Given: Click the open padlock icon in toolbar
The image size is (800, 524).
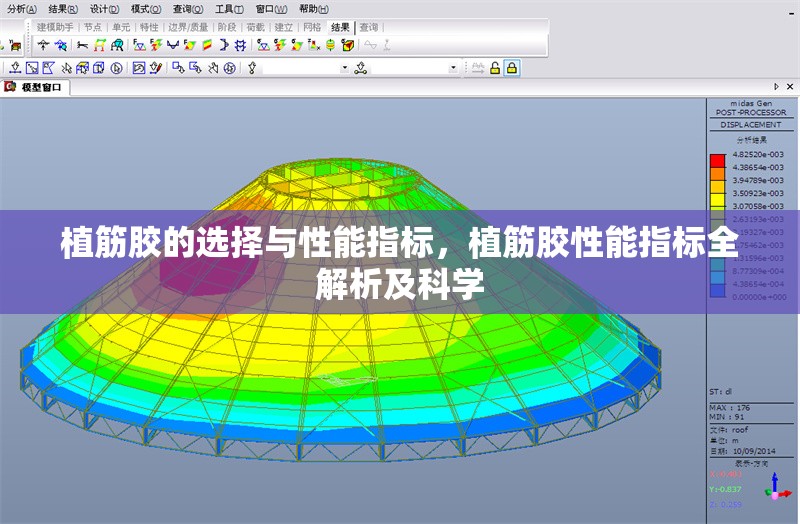Looking at the screenshot, I should (494, 68).
